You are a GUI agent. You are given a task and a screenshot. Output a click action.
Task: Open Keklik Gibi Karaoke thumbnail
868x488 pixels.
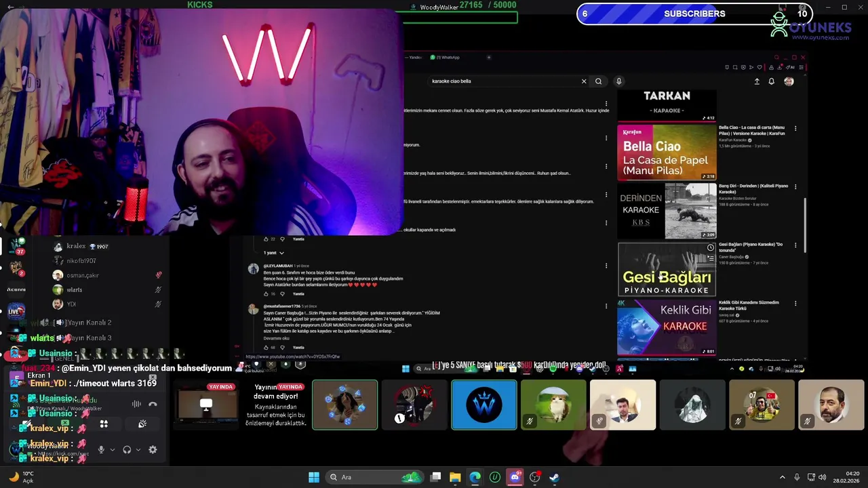tap(667, 327)
